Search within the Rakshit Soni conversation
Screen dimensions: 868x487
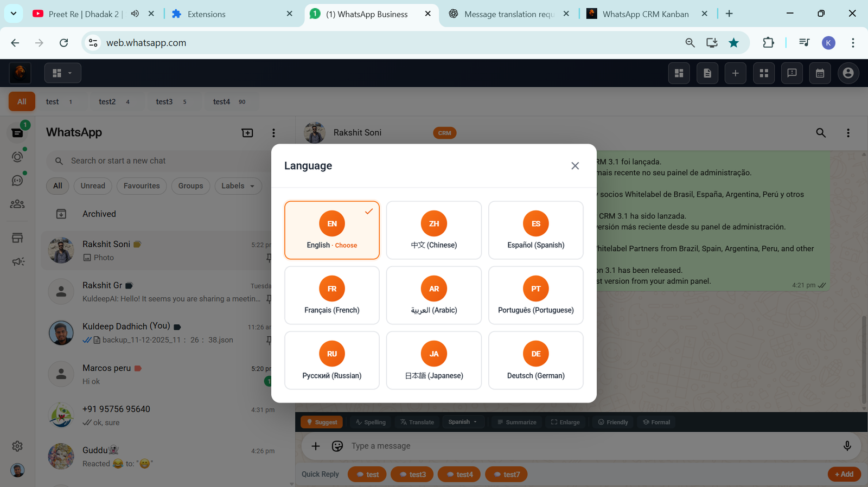[821, 133]
